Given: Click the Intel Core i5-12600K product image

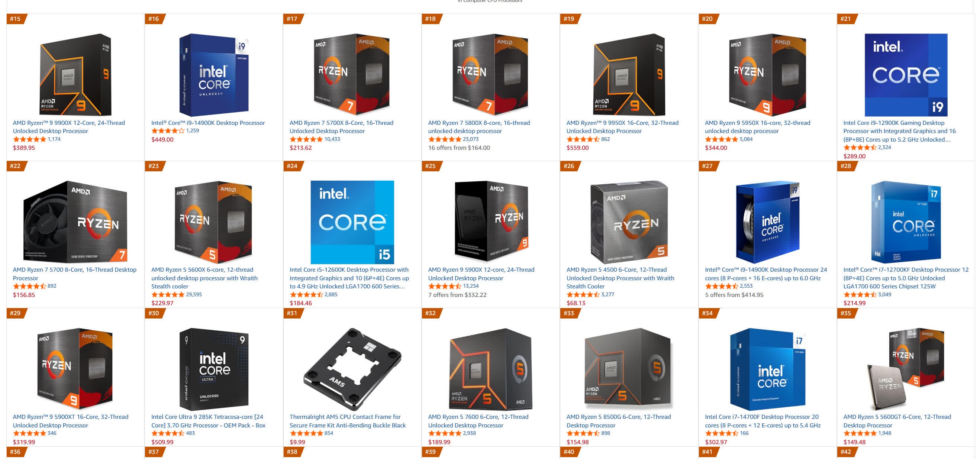Looking at the screenshot, I should tap(352, 222).
